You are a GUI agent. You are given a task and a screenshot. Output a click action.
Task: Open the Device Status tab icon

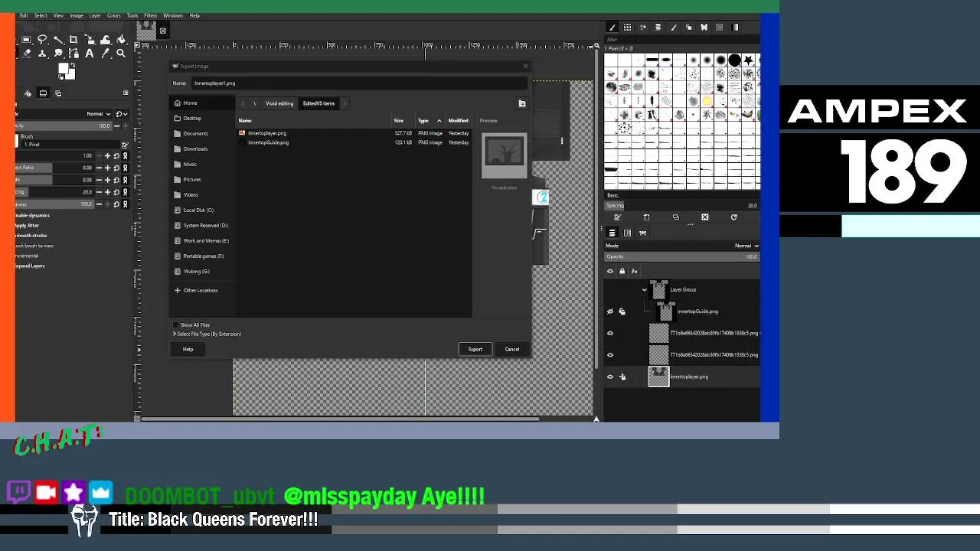28,93
